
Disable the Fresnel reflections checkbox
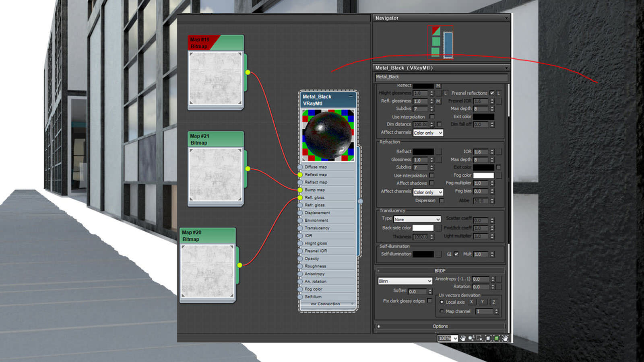click(492, 93)
